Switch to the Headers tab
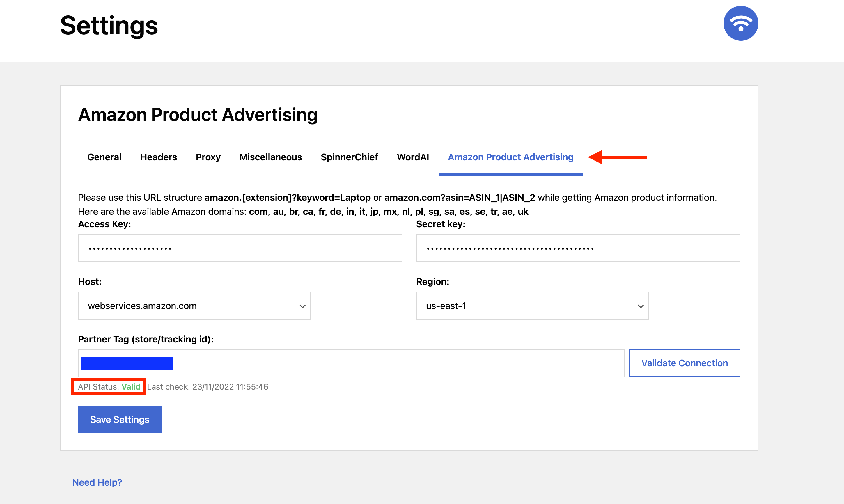The height and width of the screenshot is (504, 844). pyautogui.click(x=158, y=157)
